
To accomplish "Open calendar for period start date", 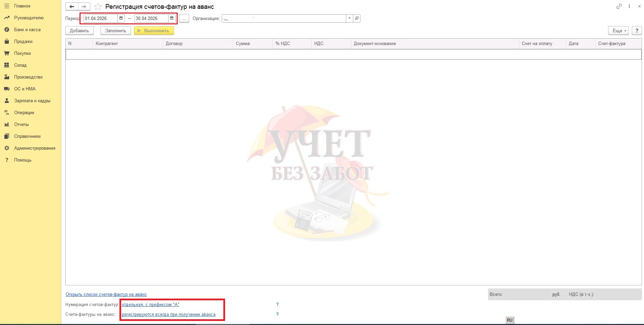I will (121, 18).
